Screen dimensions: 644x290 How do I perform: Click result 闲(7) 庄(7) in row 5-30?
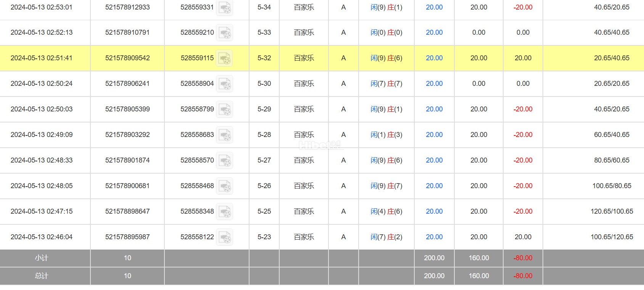386,84
